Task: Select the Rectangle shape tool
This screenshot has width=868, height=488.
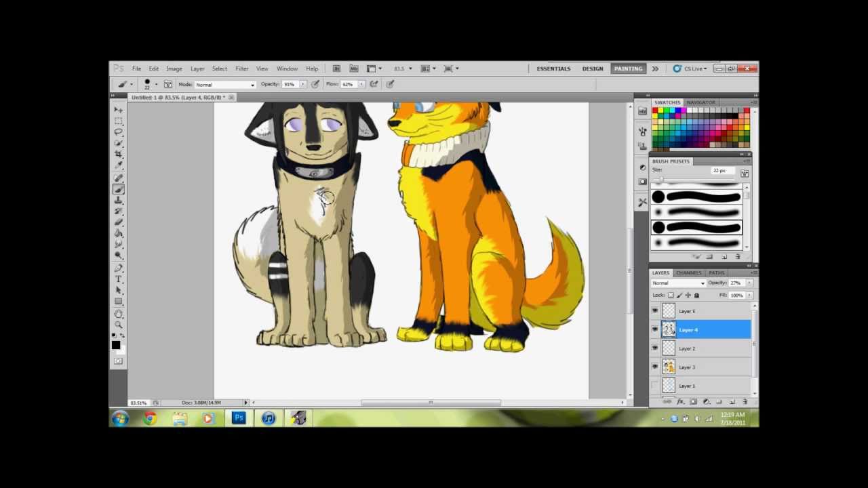Action: coord(118,302)
